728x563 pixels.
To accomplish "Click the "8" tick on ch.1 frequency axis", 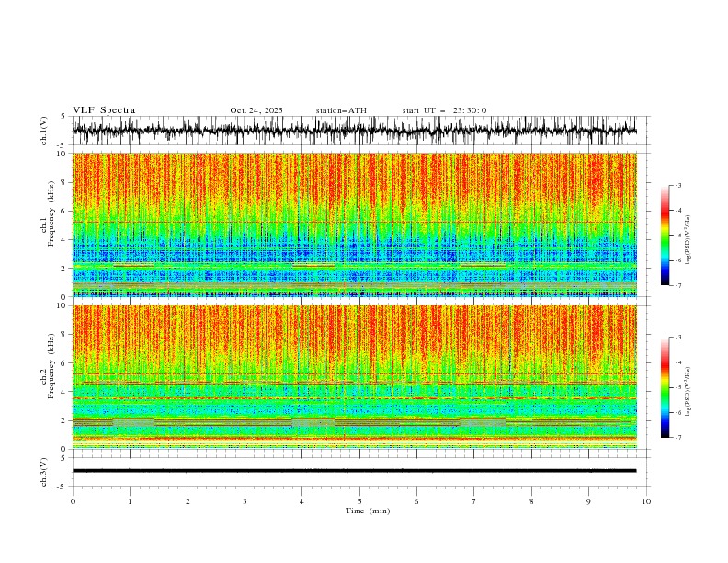I will click(64, 182).
